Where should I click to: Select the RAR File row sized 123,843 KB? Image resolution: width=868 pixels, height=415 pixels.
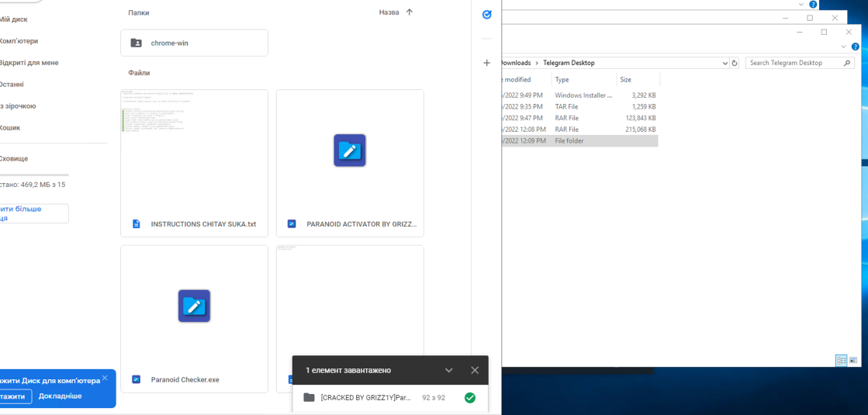579,118
